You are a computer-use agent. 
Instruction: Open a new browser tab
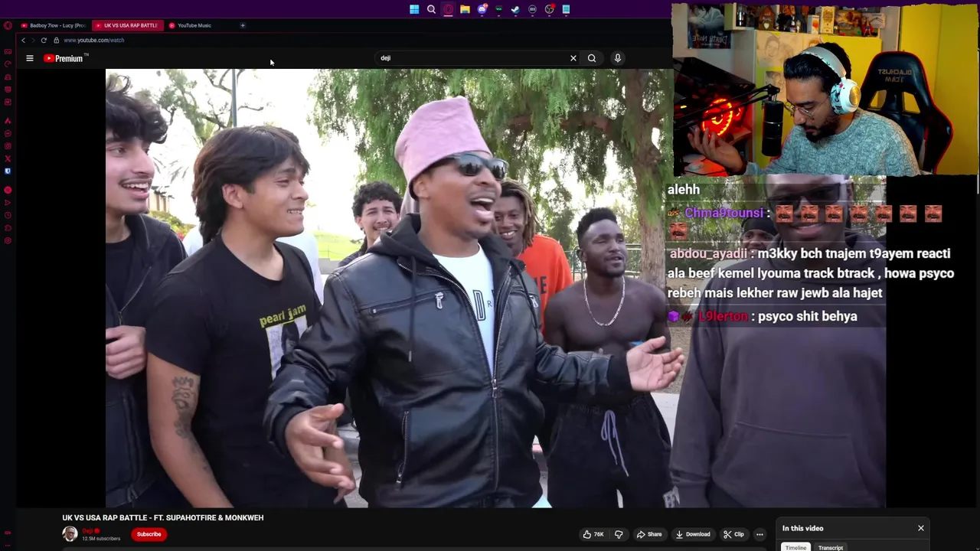click(243, 25)
